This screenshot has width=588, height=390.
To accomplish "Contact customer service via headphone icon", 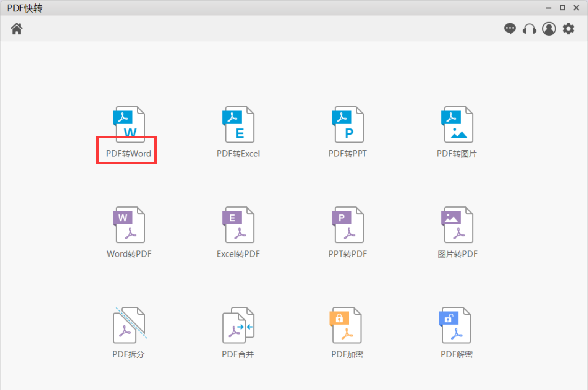I will pos(529,29).
